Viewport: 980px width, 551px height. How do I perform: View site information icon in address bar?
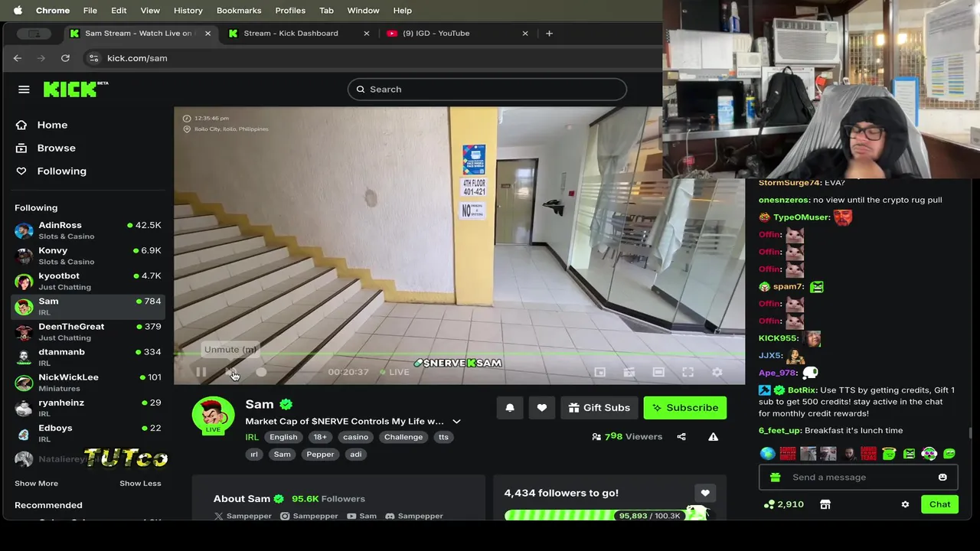click(93, 58)
